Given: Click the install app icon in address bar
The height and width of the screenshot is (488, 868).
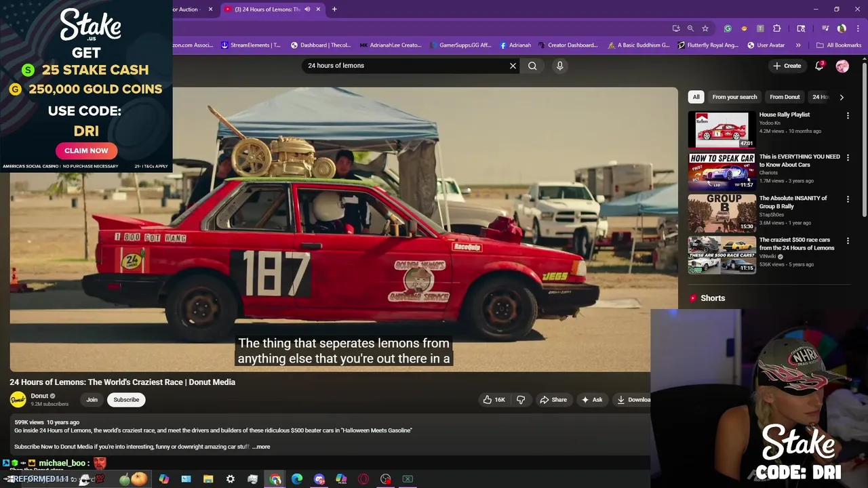Looking at the screenshot, I should click(676, 28).
